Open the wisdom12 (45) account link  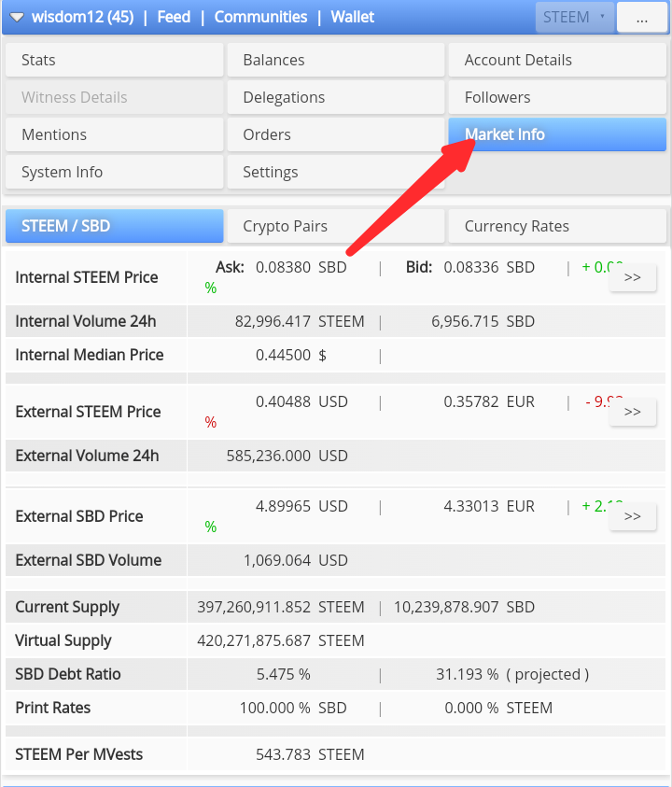(x=83, y=17)
